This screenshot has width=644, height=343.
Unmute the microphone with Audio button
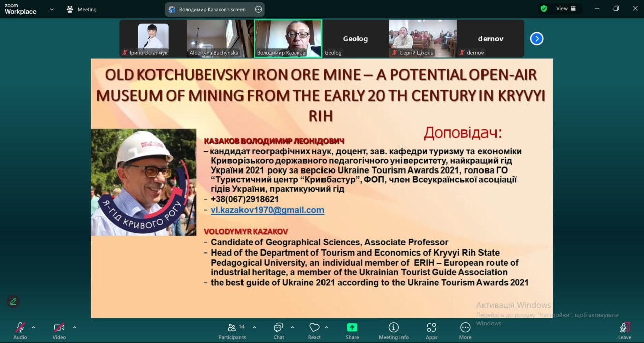coord(20,330)
